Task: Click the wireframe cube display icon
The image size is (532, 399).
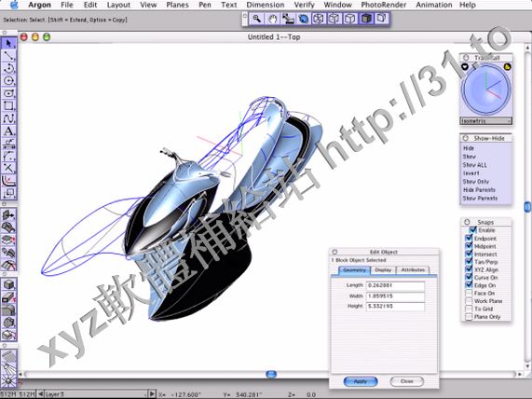Action: click(319, 19)
